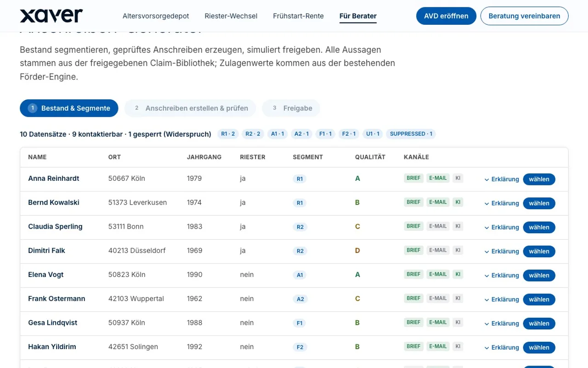Select Für Berater navigation item
The width and height of the screenshot is (588, 368).
[358, 16]
